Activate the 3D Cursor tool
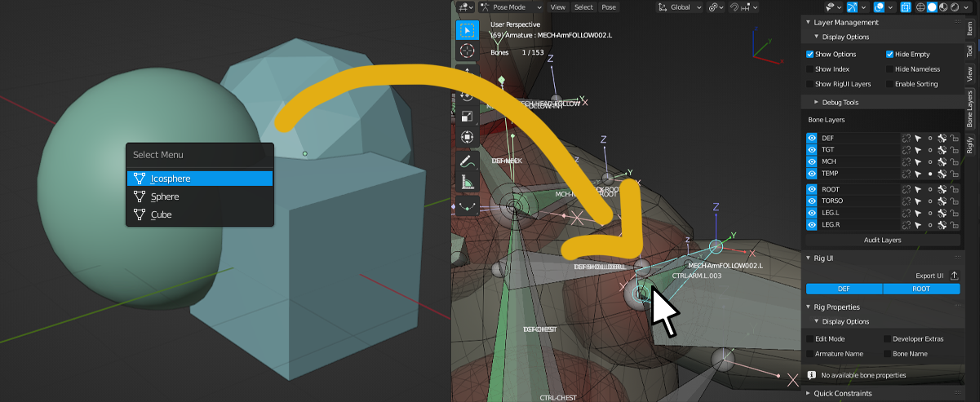This screenshot has width=980, height=402. pyautogui.click(x=467, y=51)
